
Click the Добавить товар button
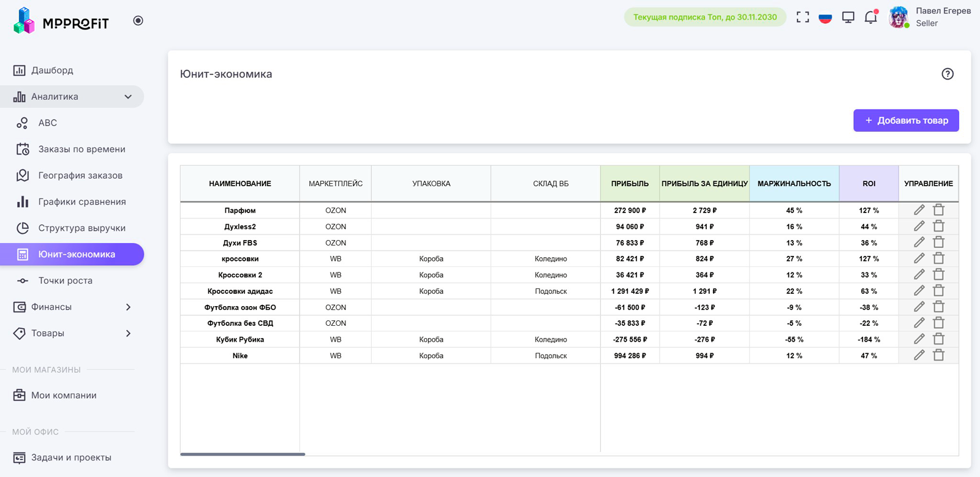point(906,121)
